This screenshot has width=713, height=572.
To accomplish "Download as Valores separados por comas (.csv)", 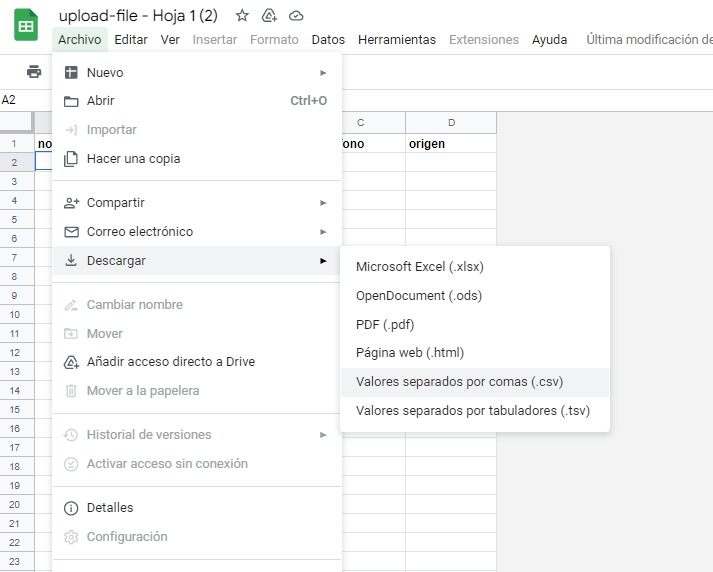I will 459,382.
